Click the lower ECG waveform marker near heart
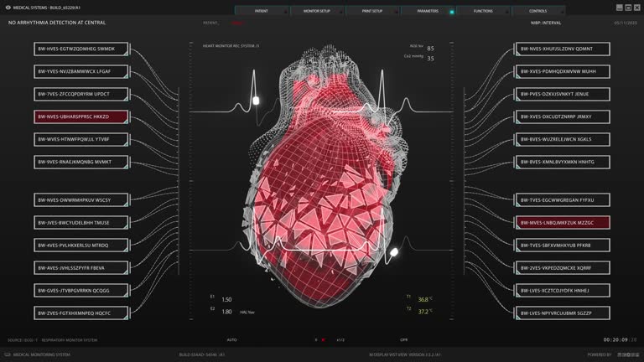 click(x=393, y=251)
